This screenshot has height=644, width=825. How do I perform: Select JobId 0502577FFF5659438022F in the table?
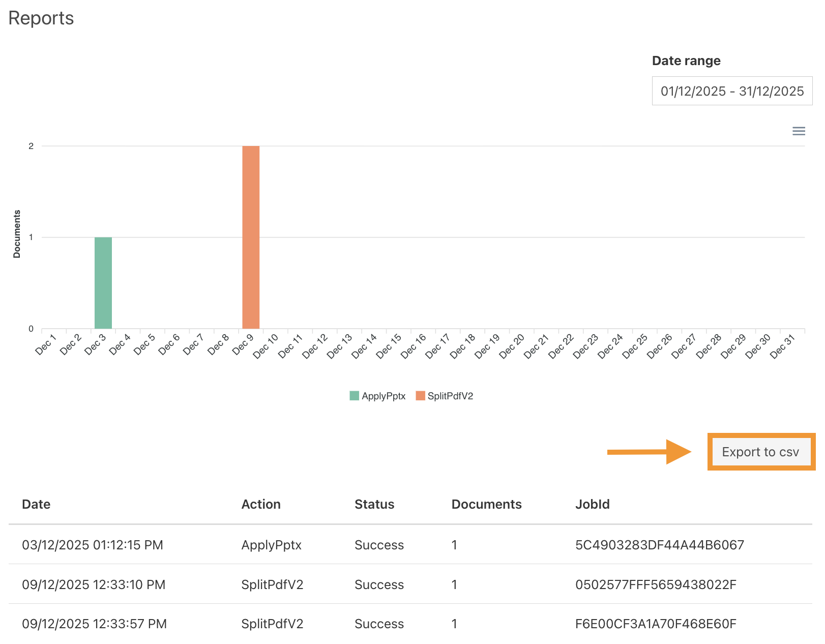656,584
